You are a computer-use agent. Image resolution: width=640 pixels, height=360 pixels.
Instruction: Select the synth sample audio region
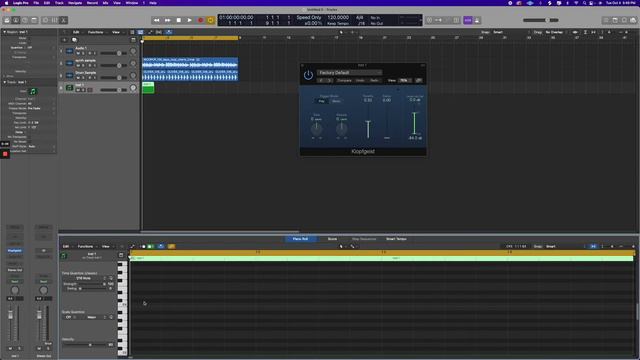pyautogui.click(x=190, y=63)
